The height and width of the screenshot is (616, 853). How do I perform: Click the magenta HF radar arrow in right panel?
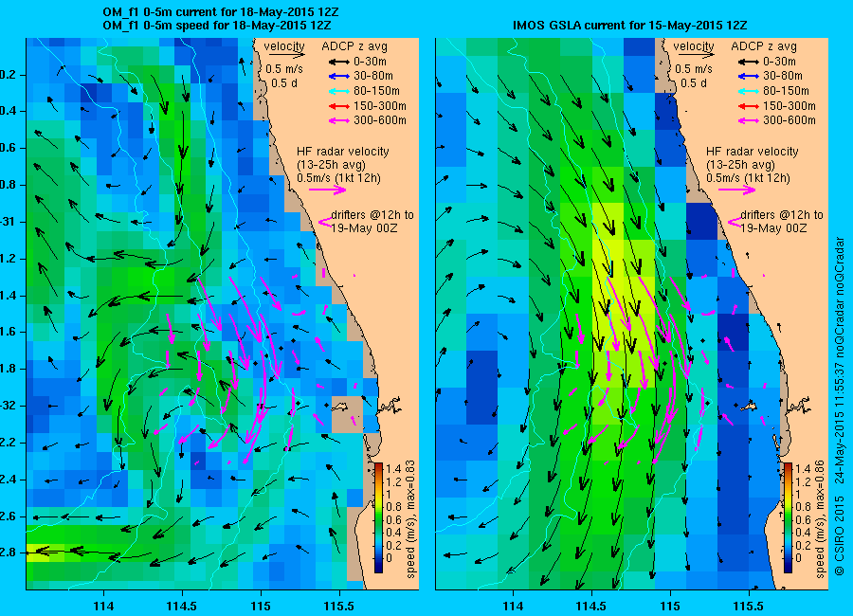click(736, 190)
